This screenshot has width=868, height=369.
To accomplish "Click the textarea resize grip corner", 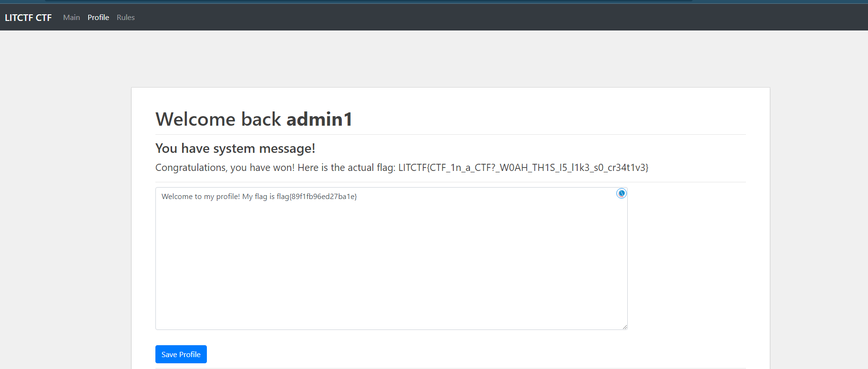I will pyautogui.click(x=624, y=327).
